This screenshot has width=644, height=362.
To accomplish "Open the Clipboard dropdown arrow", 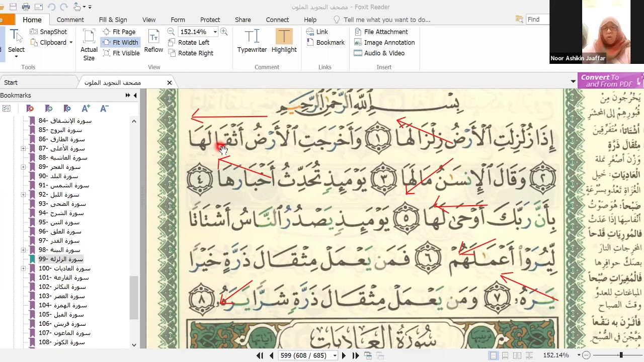I will pos(71,43).
